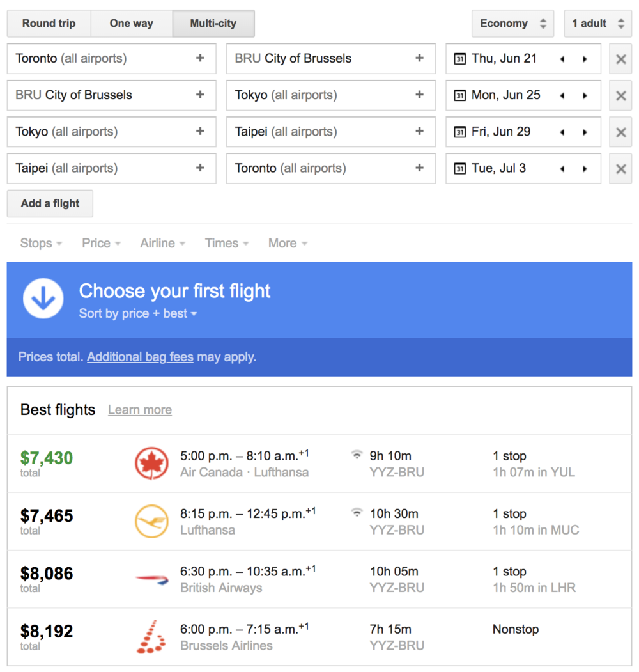This screenshot has height=672, width=639.
Task: Open the Economy cabin class dropdown
Action: tap(513, 24)
